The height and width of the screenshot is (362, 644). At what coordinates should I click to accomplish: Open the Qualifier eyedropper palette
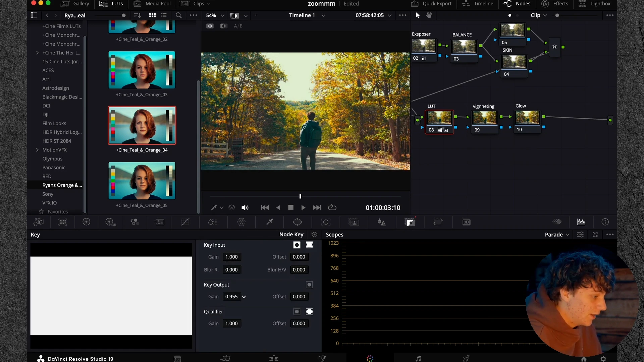[x=269, y=222]
